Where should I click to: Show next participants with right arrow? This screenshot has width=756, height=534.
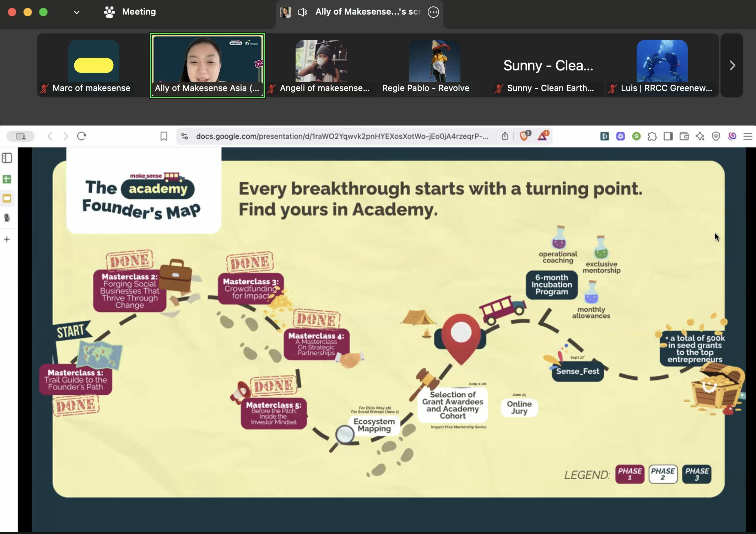[x=732, y=65]
